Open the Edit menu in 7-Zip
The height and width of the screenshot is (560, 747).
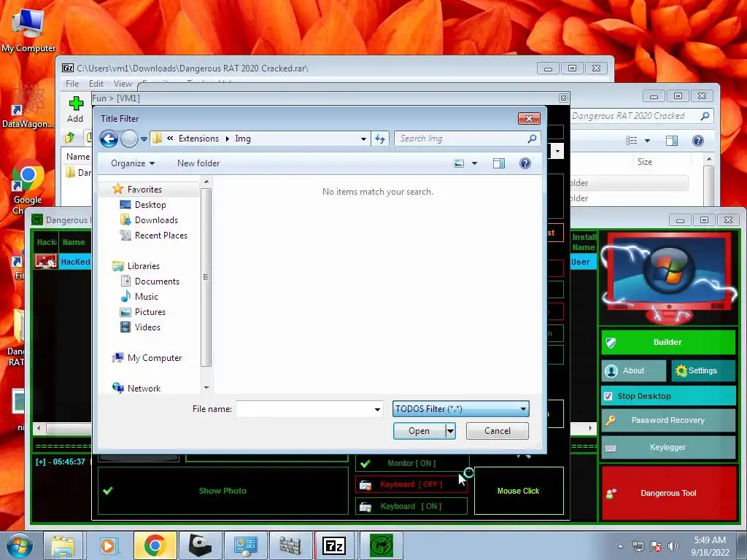click(96, 84)
